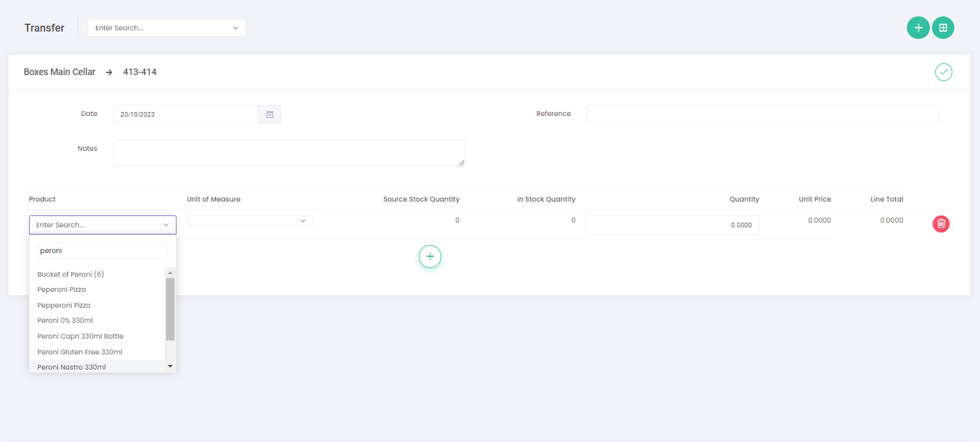980x442 pixels.
Task: Click the arrow between Boxes Main Cellar and 413-414
Action: (x=109, y=72)
